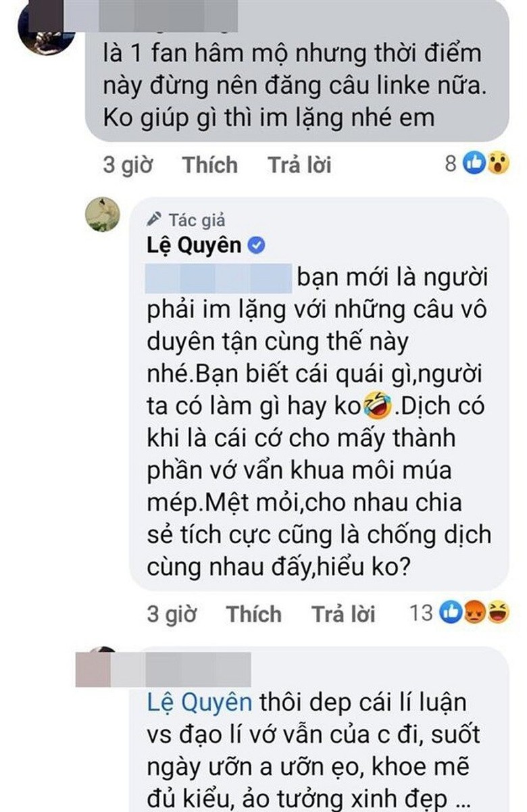Click the Tác giả pencil icon

(x=155, y=219)
